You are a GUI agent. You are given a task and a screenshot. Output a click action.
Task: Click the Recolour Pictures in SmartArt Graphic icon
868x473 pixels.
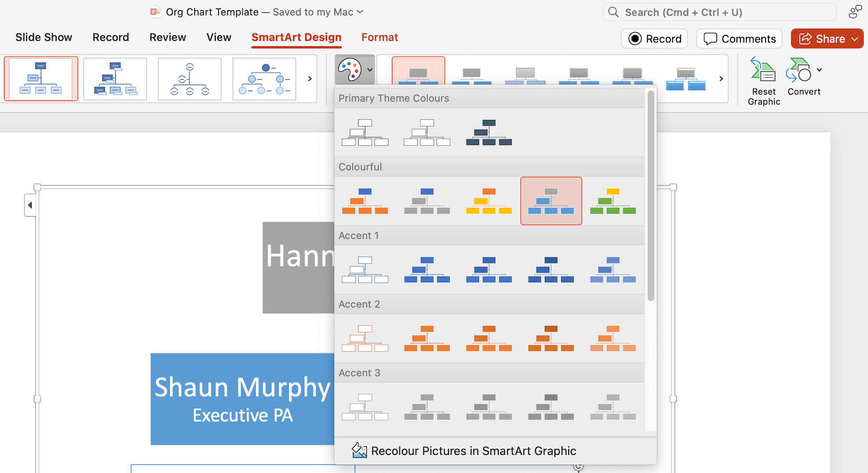coord(359,450)
